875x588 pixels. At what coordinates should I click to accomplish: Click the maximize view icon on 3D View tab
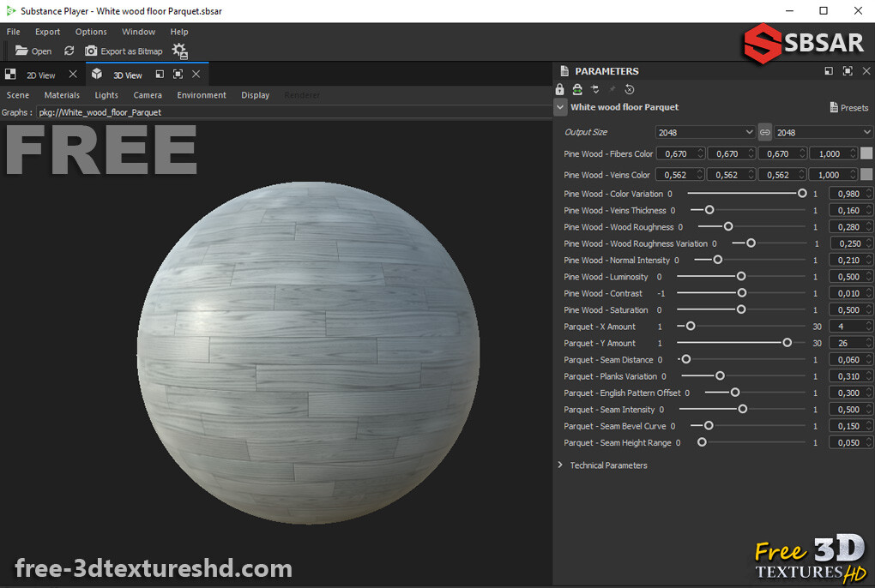point(178,74)
